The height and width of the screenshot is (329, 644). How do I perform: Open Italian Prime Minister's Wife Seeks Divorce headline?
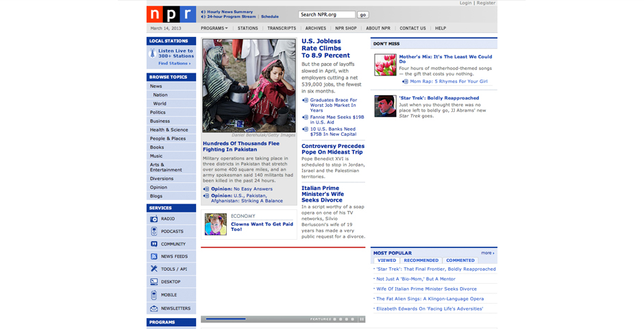[323, 194]
